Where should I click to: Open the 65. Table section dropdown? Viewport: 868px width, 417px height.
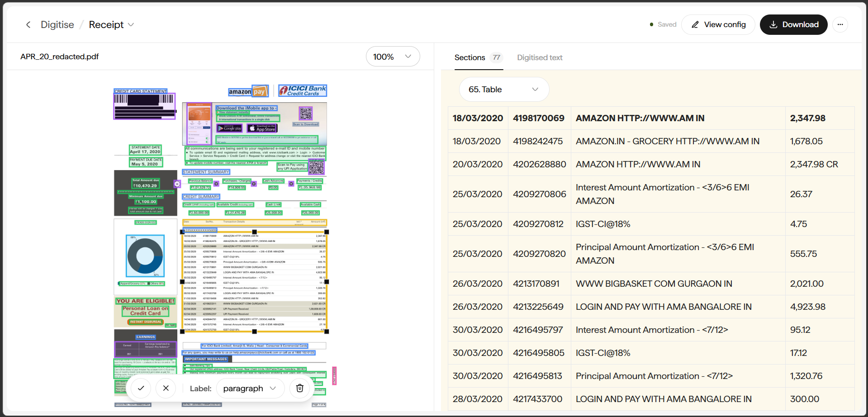[504, 90]
